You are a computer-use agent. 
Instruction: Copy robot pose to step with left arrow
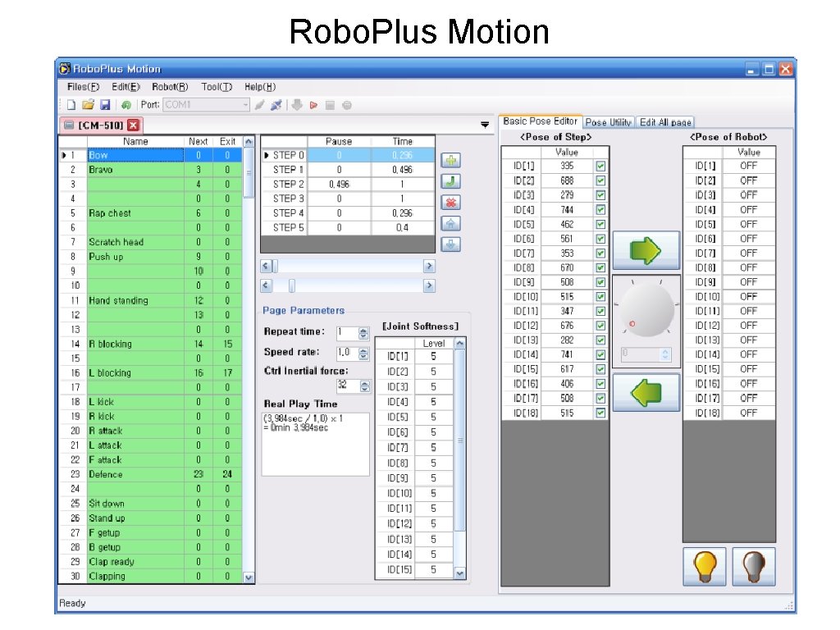[646, 393]
